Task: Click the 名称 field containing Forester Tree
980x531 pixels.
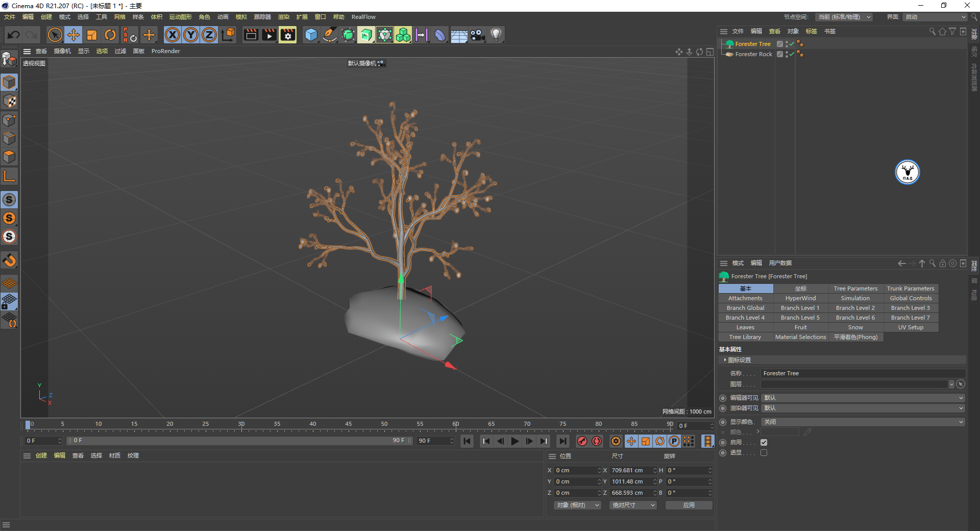Action: pos(863,373)
